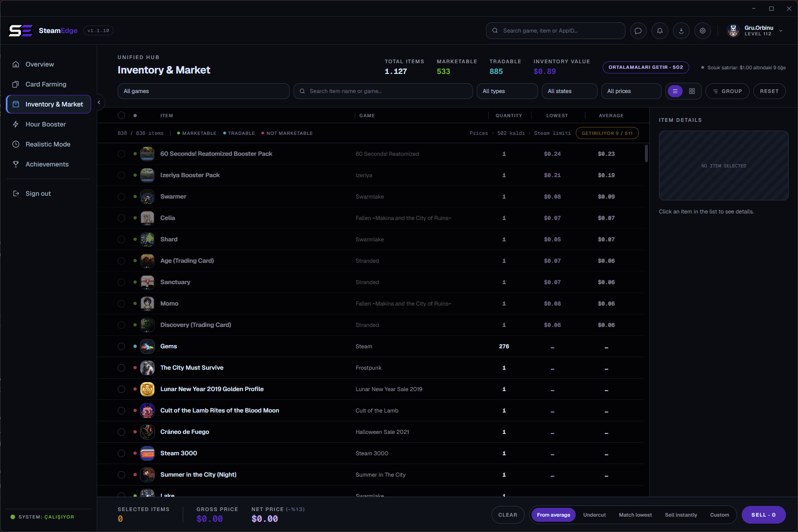The image size is (798, 532).
Task: Click the Gru.Orbinu profile avatar
Action: click(x=733, y=31)
